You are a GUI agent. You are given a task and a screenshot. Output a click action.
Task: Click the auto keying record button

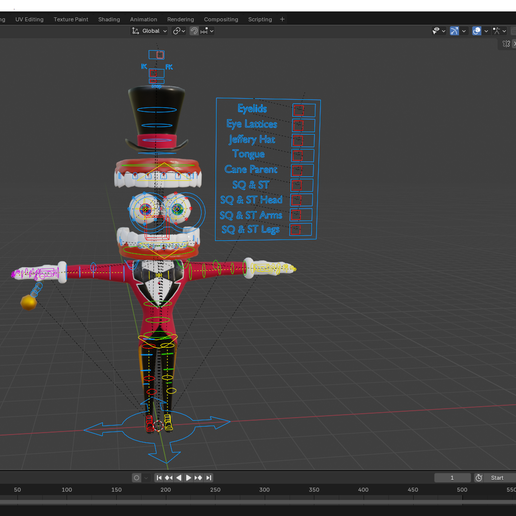[136, 478]
